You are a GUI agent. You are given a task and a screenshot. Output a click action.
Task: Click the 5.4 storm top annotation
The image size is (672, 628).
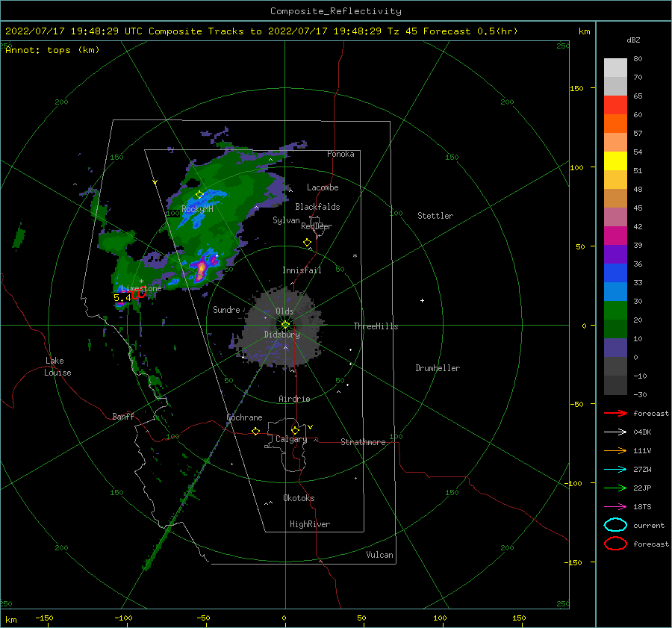(122, 297)
